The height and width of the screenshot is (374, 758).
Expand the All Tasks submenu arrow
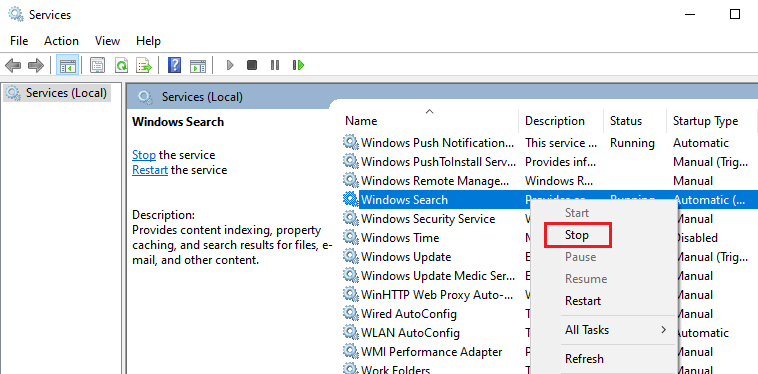pos(663,330)
